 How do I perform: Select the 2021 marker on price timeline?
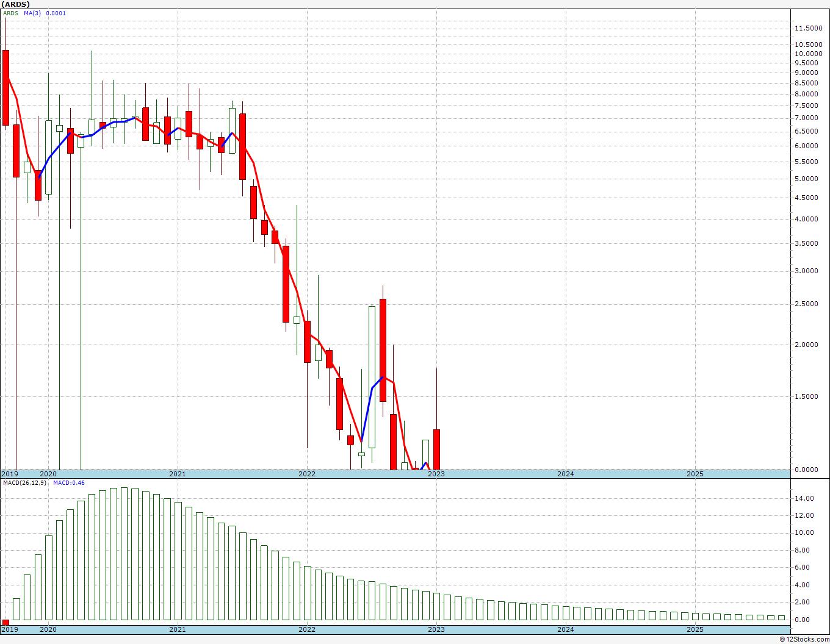point(177,474)
